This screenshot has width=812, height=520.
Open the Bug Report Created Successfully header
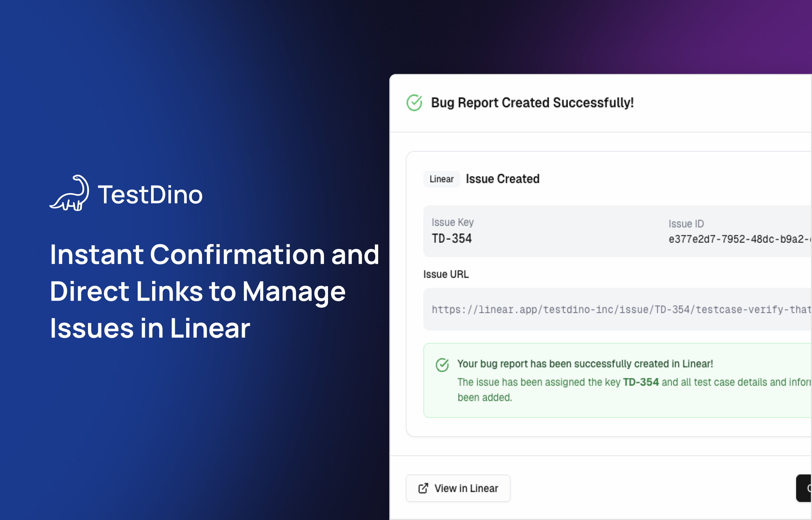pyautogui.click(x=532, y=102)
